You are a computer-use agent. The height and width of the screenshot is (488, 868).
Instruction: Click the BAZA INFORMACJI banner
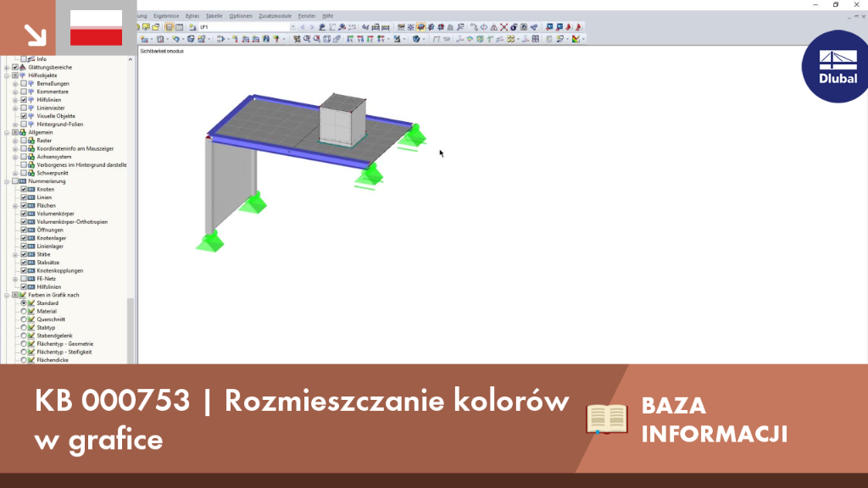714,419
